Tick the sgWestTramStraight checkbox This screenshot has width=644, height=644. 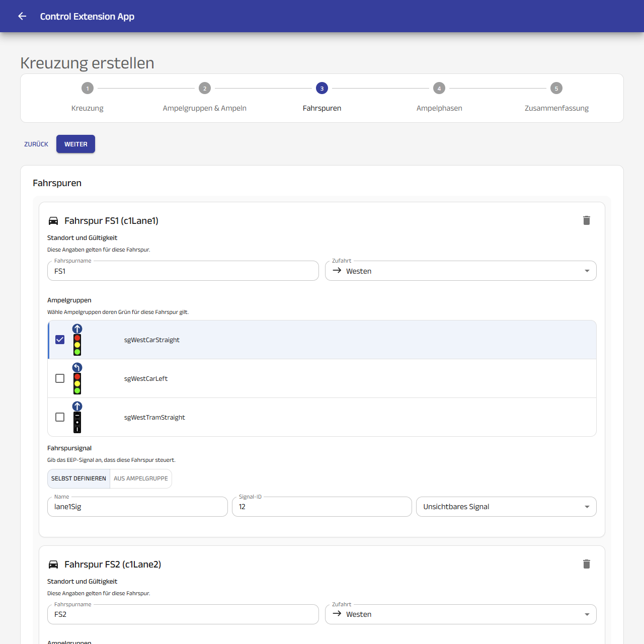[x=60, y=417]
